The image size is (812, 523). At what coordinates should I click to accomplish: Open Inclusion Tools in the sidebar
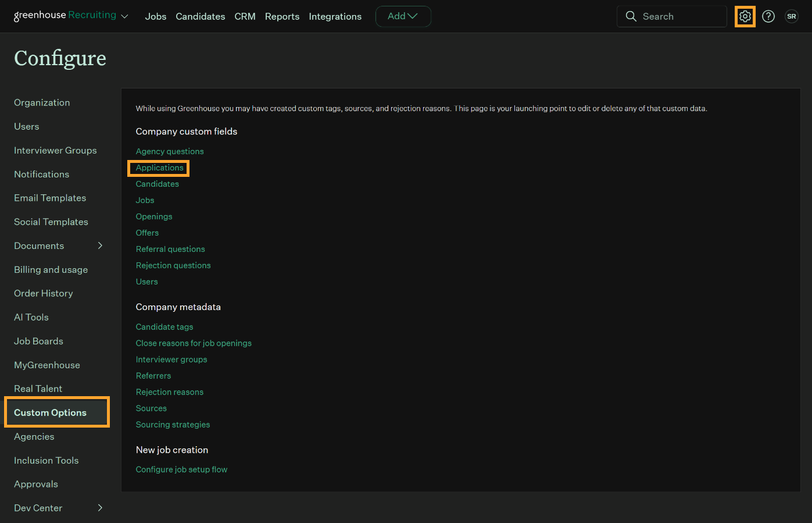[46, 460]
